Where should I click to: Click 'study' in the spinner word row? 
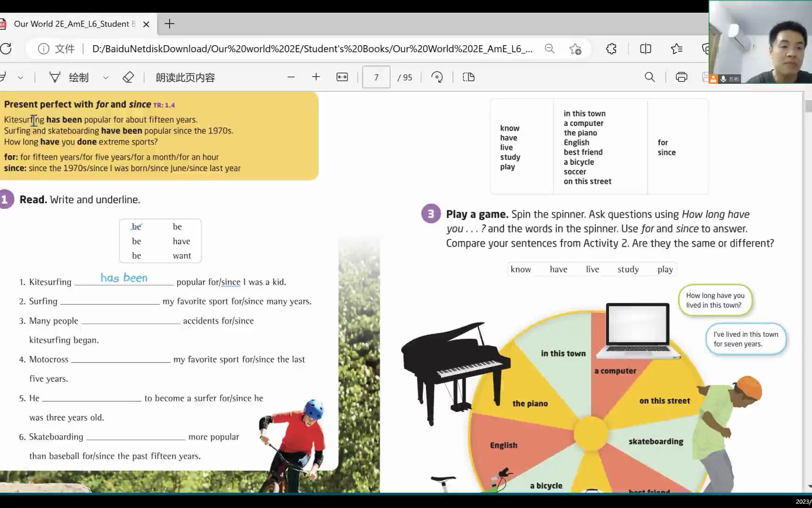(628, 270)
